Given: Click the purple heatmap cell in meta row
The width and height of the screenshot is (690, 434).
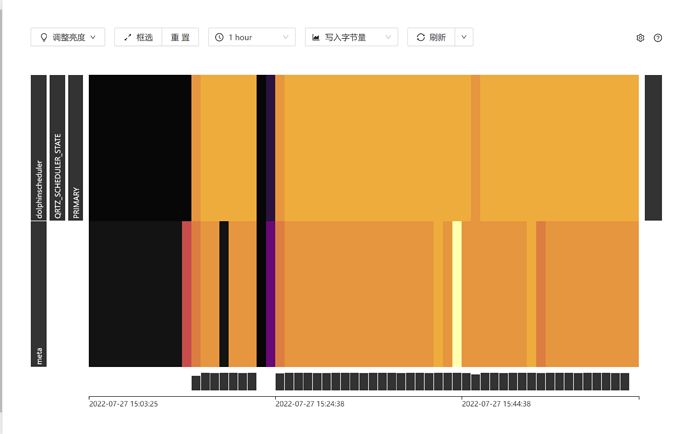Looking at the screenshot, I should coord(271,294).
